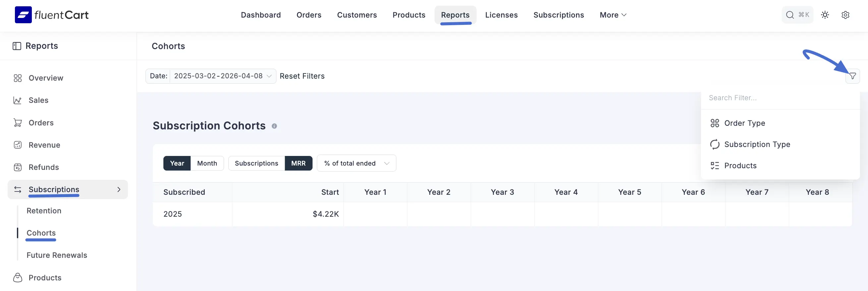Image resolution: width=868 pixels, height=291 pixels.
Task: Open the date range dropdown
Action: pos(222,76)
